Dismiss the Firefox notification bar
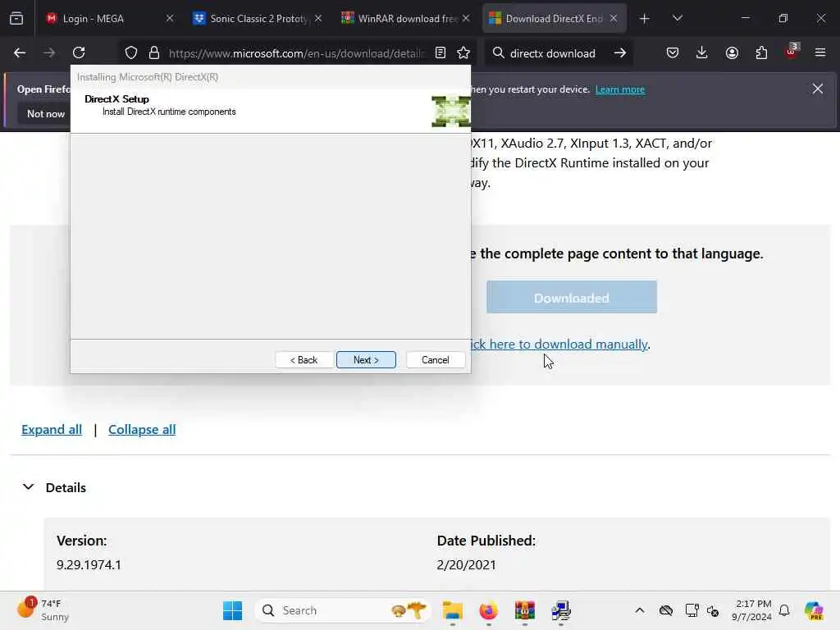 (x=818, y=89)
